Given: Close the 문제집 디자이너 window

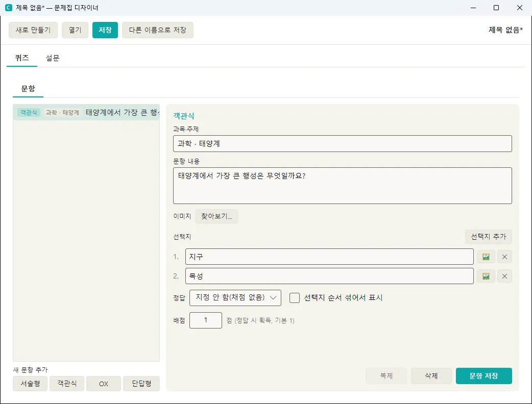Looking at the screenshot, I should (x=519, y=8).
